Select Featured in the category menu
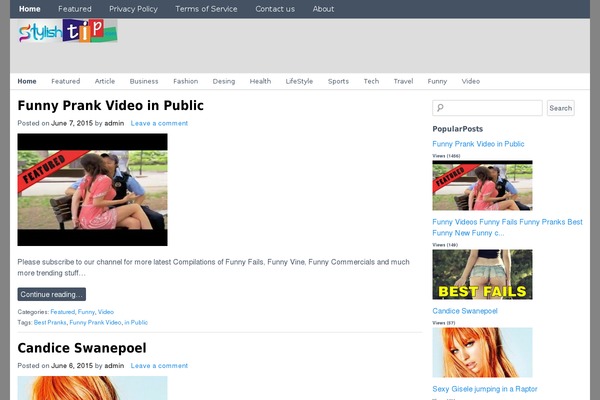 point(66,81)
